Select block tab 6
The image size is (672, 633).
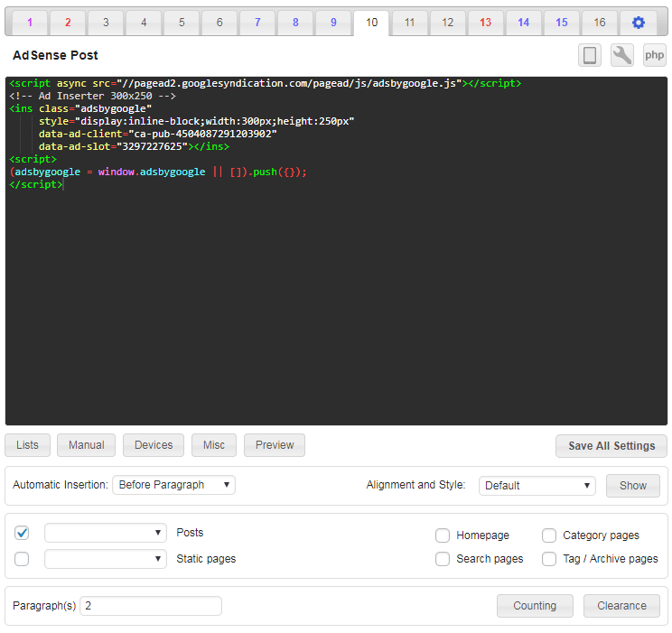[219, 23]
